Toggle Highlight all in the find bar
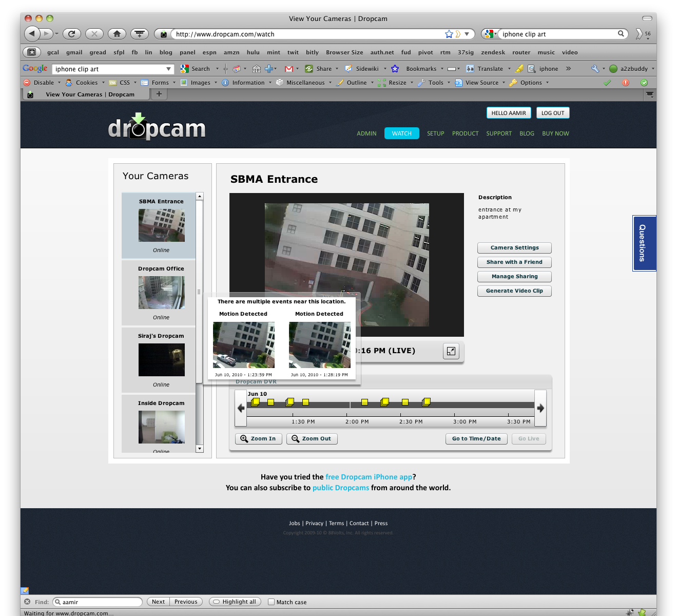The width and height of the screenshot is (677, 616). click(x=235, y=602)
